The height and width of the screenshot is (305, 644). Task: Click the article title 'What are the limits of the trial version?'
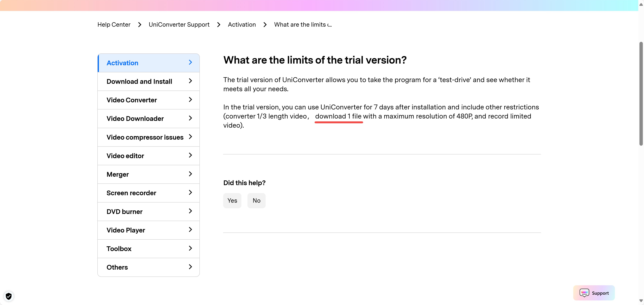click(x=315, y=60)
